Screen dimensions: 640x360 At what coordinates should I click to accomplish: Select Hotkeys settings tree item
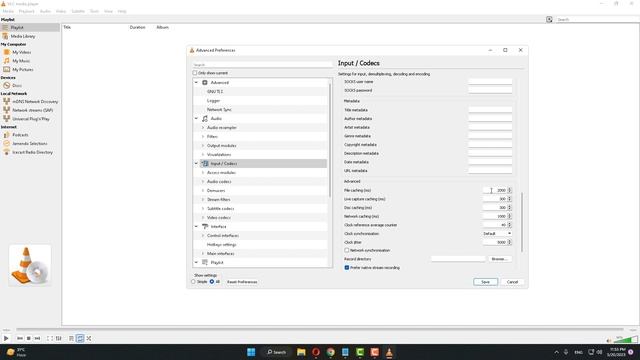[222, 244]
